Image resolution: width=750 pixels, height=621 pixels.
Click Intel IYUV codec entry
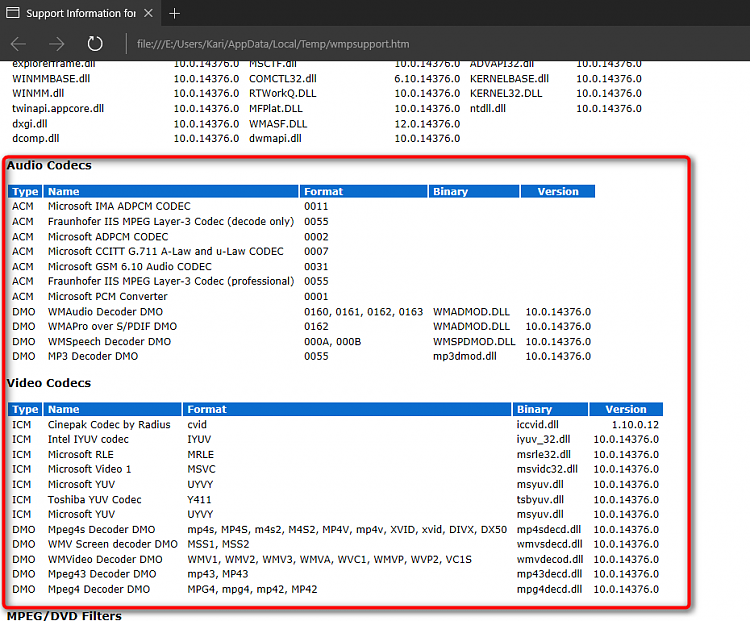tap(88, 439)
